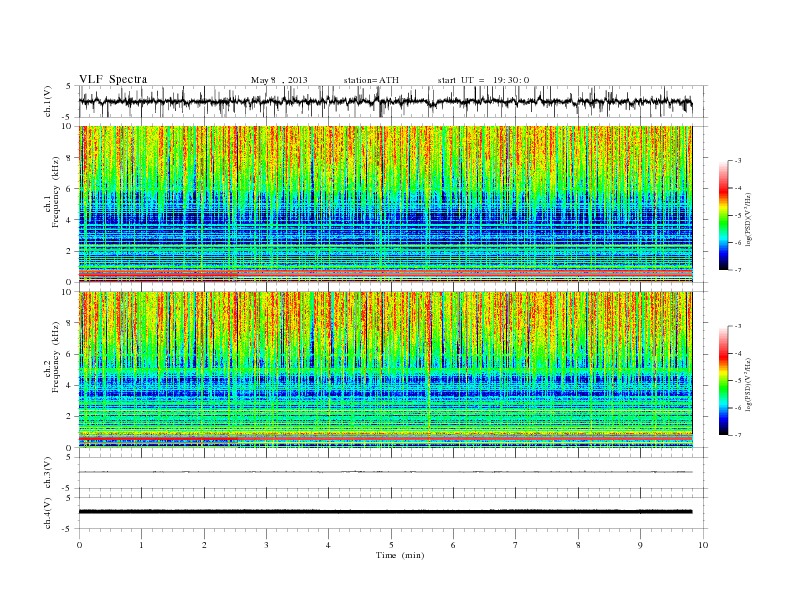792x612 pixels.
Task: Click the 'Time (min)' axis label
Action: pos(400,555)
